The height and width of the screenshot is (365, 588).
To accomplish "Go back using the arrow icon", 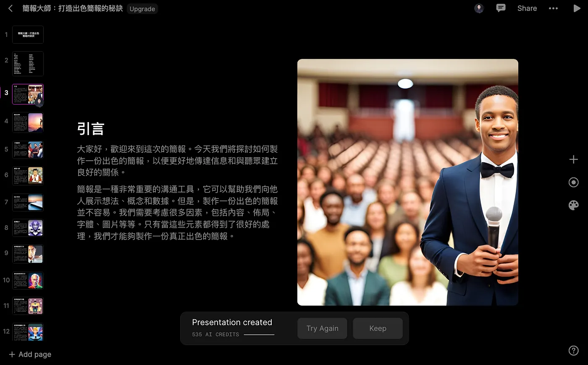I will [10, 8].
